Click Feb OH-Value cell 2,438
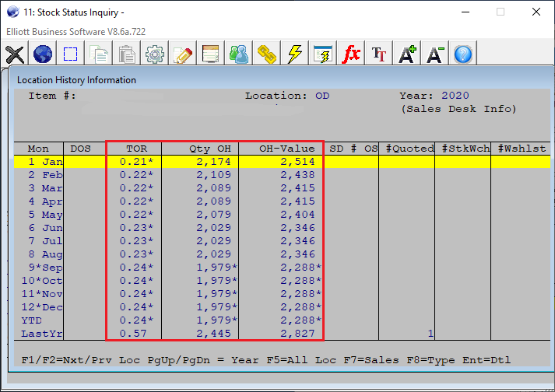This screenshot has width=555, height=392. click(x=297, y=175)
